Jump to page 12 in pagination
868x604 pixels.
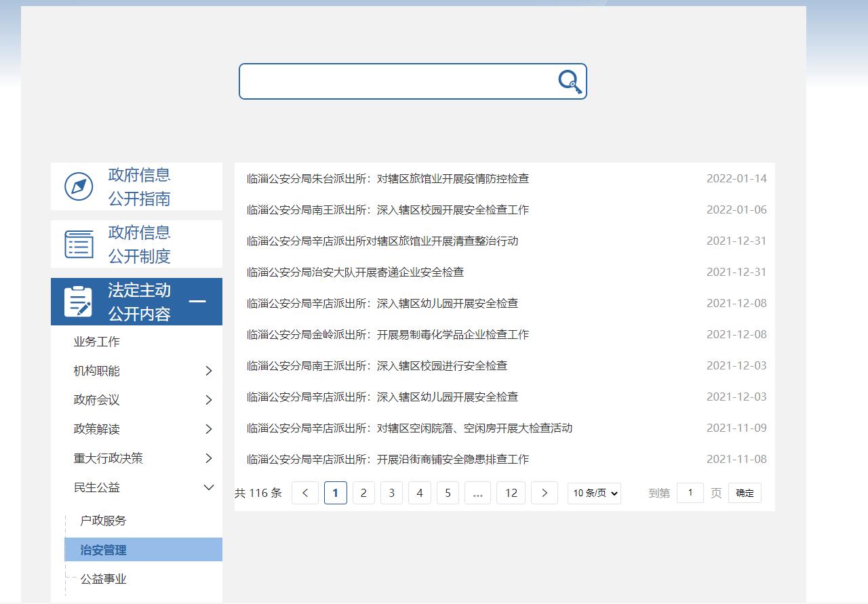511,493
